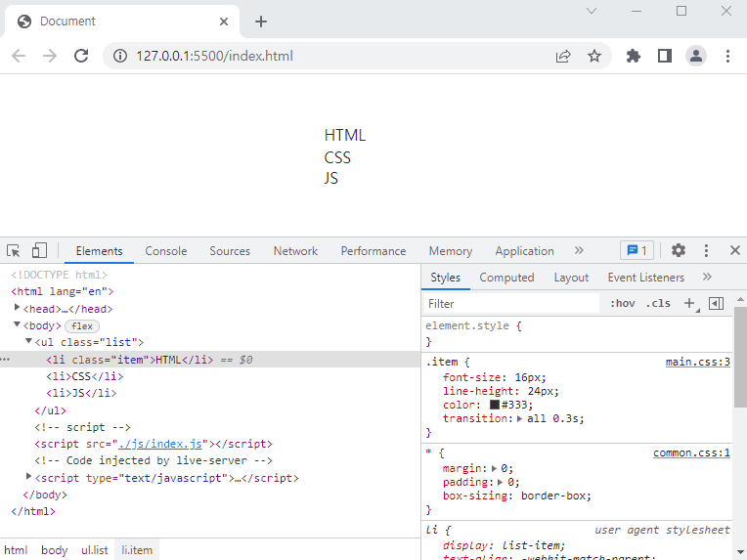The image size is (747, 560).
Task: Select the li CSS element row
Action: click(x=209, y=376)
